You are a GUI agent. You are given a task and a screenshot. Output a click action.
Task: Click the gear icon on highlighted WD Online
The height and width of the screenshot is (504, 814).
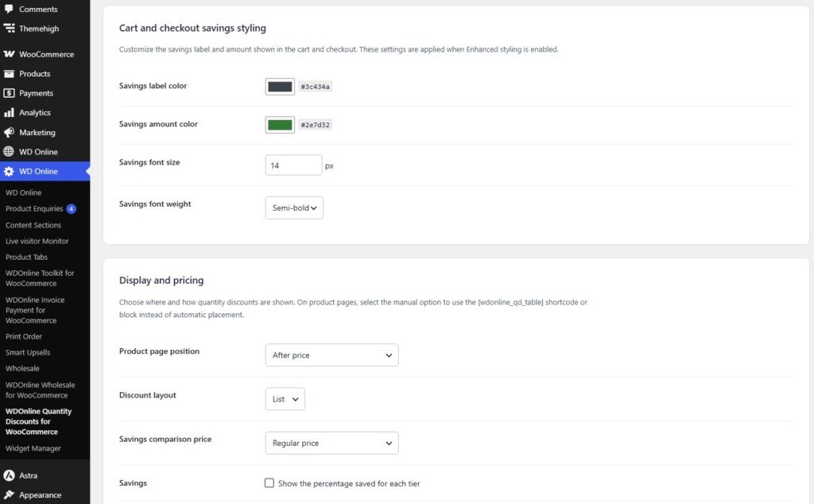9,171
